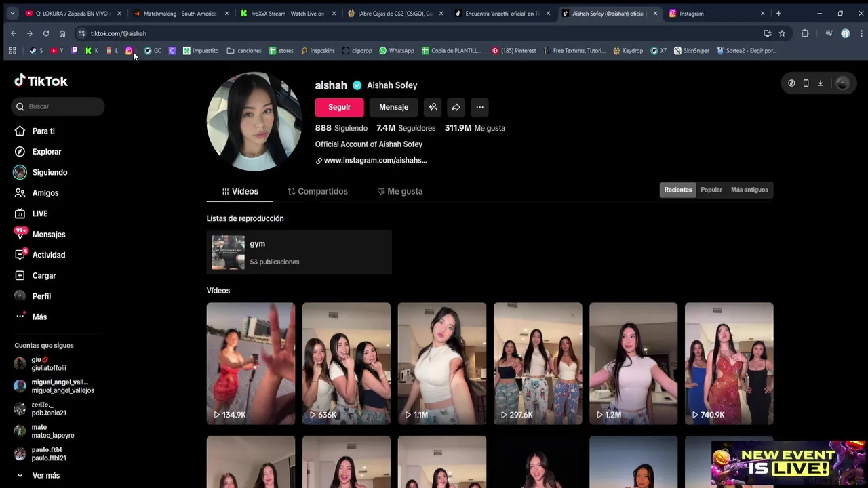868x488 pixels.
Task: Click the Seguir button
Action: click(x=339, y=107)
